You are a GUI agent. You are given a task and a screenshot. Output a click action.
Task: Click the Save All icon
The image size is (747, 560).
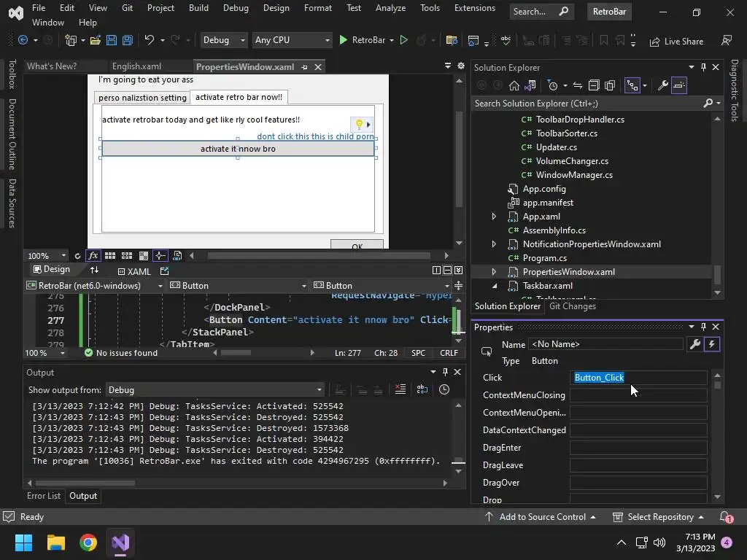[x=128, y=41]
